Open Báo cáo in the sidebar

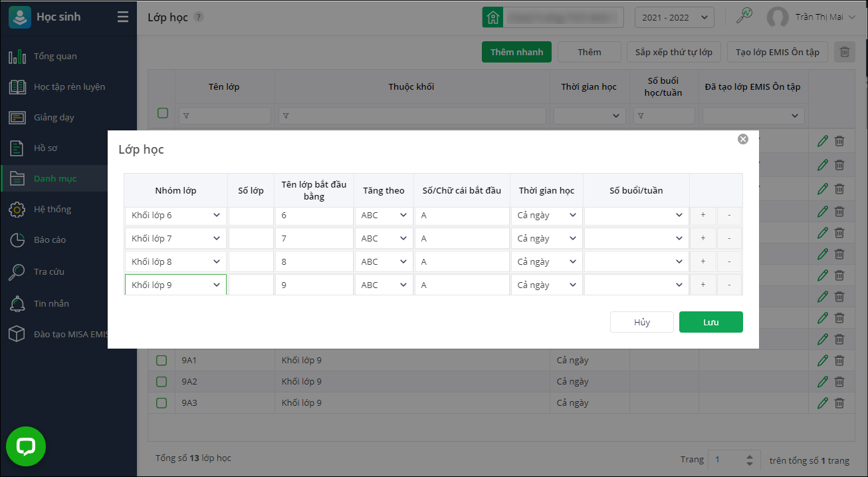pyautogui.click(x=50, y=239)
